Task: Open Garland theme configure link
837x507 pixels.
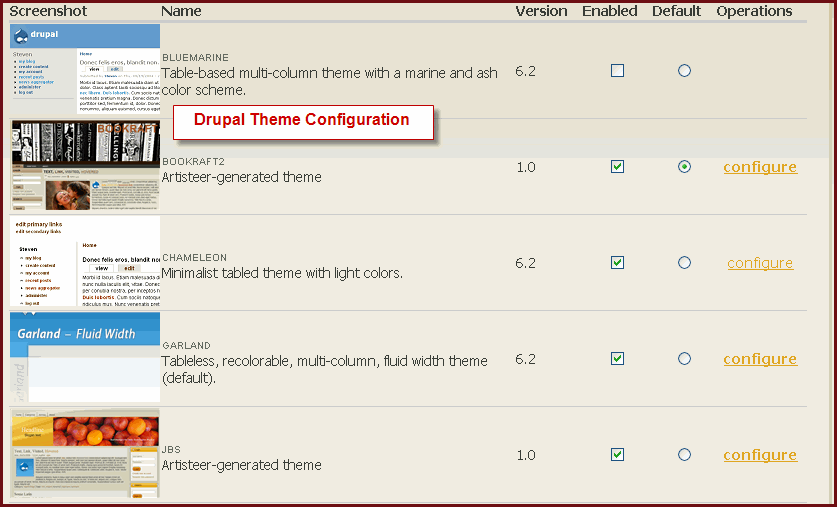Action: [760, 359]
